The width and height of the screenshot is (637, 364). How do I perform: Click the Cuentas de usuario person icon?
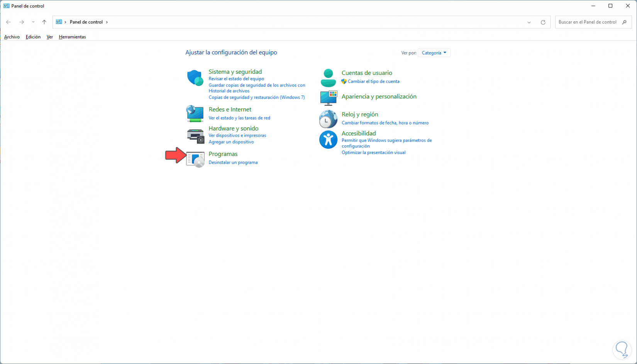tap(328, 78)
